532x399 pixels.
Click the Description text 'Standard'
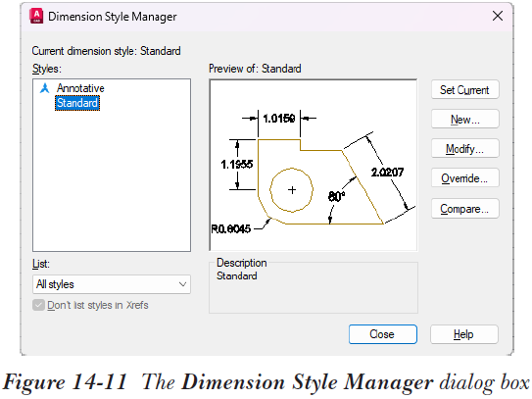(237, 275)
